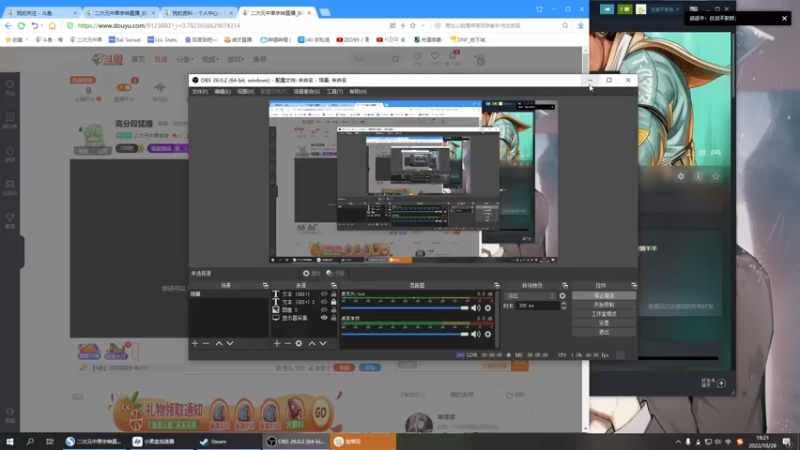Mute the first mixer audio track speaker
800x450 pixels.
[476, 308]
